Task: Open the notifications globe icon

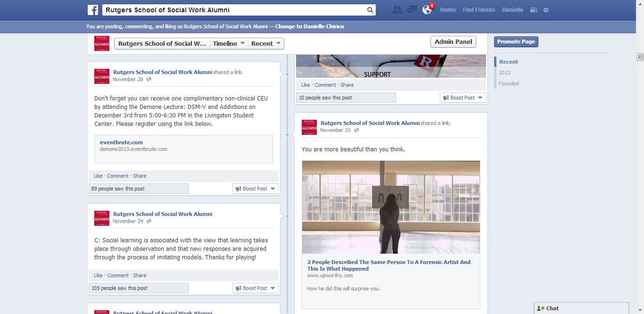Action: tap(427, 10)
